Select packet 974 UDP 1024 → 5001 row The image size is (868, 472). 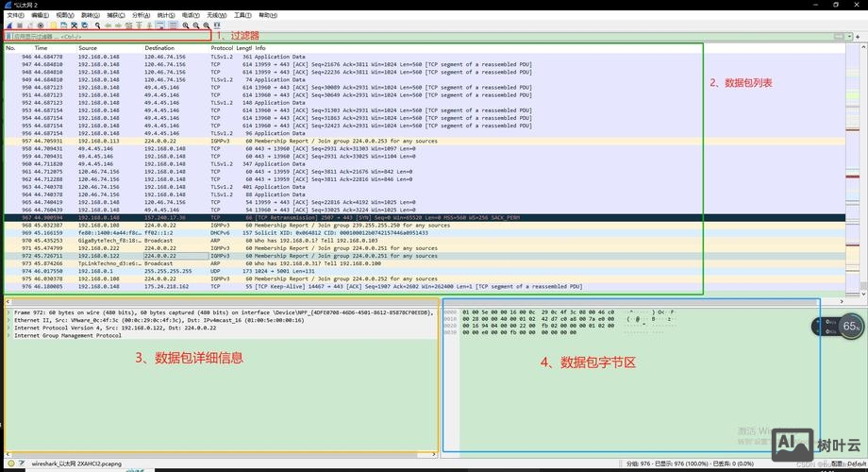(x=425, y=272)
